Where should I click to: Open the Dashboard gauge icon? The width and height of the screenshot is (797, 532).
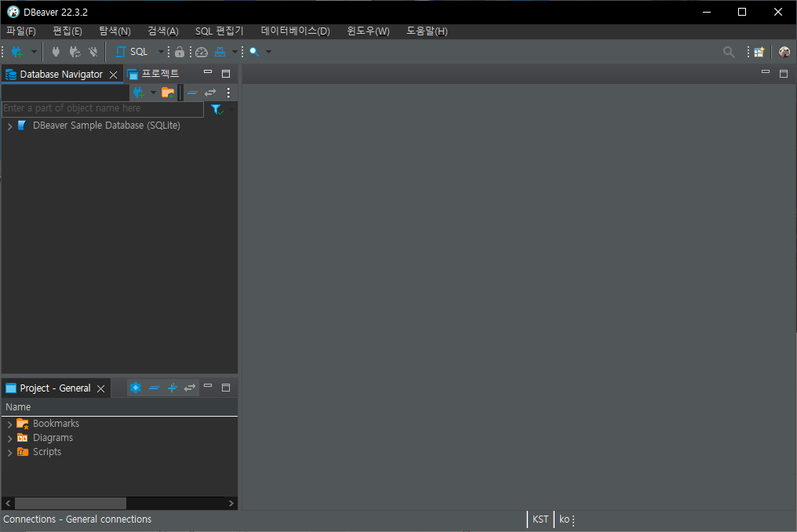202,52
